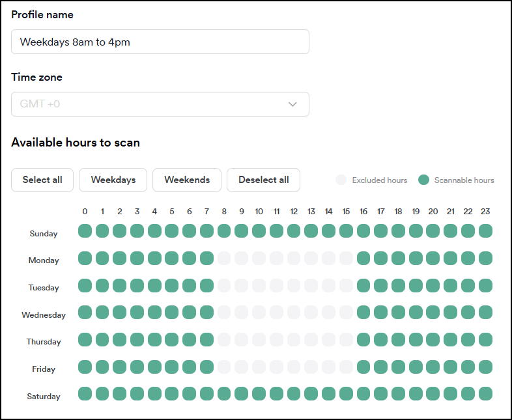512x420 pixels.
Task: Click the hour 0 column header
Action: pos(85,212)
